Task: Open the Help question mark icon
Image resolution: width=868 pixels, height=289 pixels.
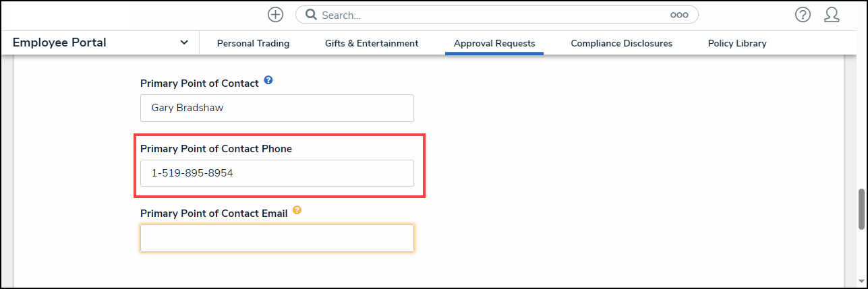Action: [803, 15]
